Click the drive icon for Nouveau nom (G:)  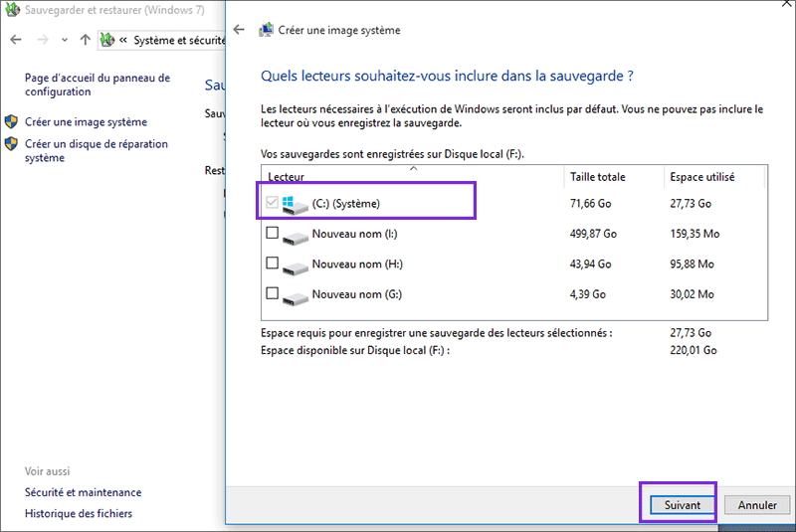(295, 294)
